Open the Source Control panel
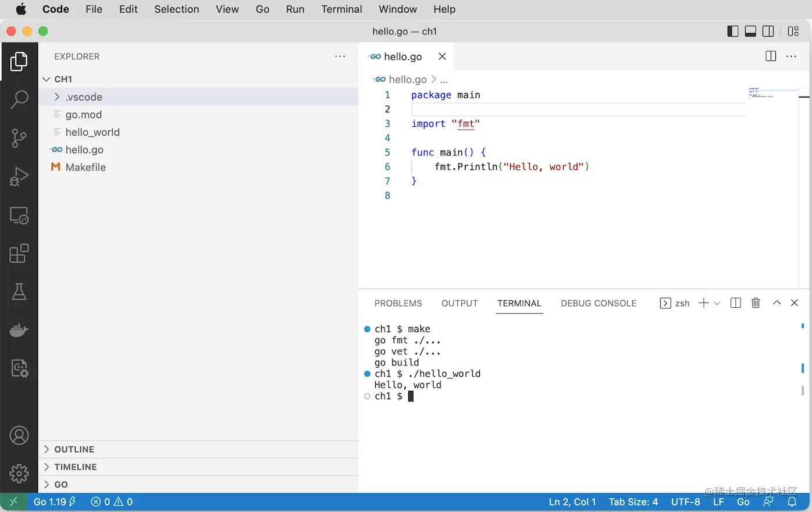The width and height of the screenshot is (812, 512). click(x=19, y=138)
